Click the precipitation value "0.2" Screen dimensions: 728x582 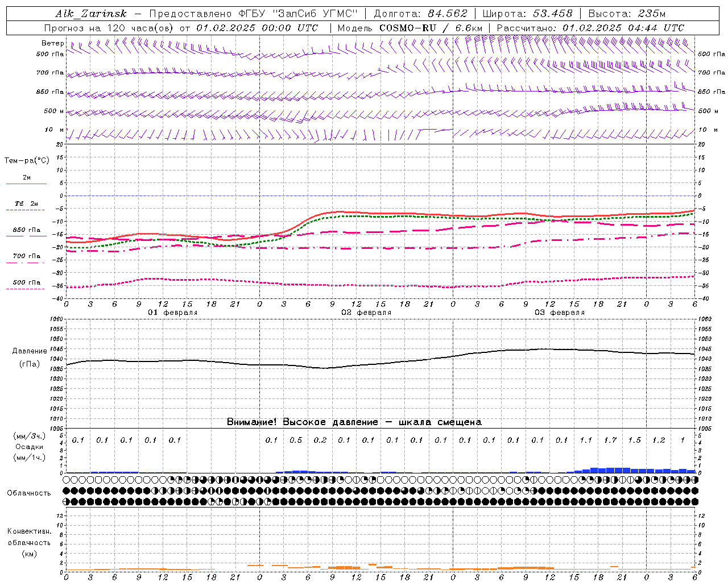point(320,440)
